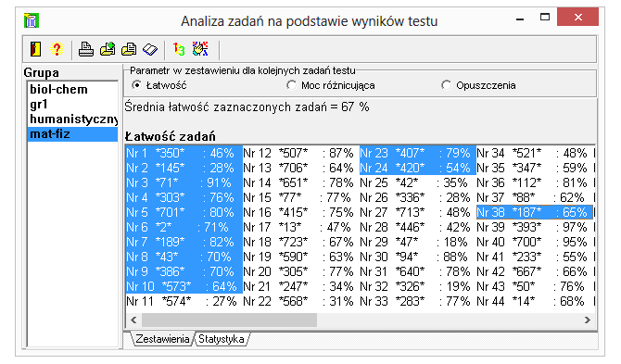Click the open book icon
Screen dimensions: 621x364
[x=150, y=49]
